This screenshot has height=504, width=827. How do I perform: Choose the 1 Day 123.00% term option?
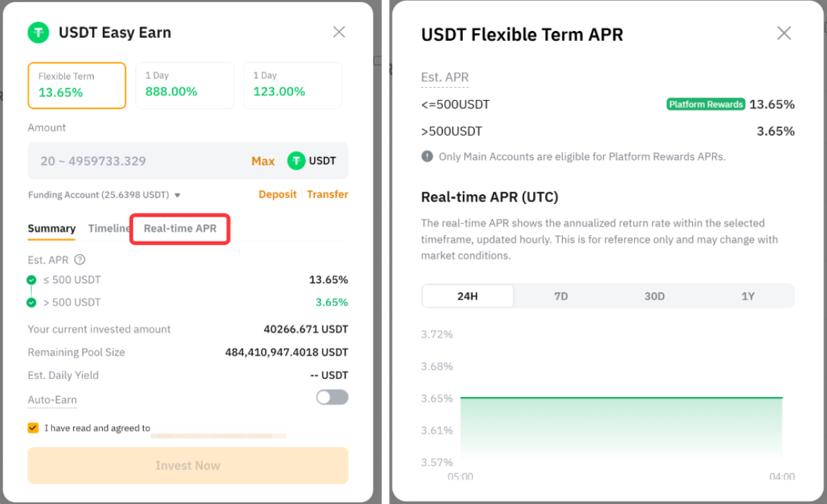tap(292, 85)
